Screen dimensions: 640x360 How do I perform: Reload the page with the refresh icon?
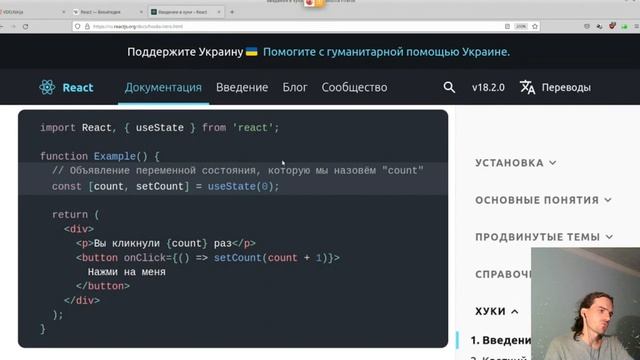coord(25,27)
